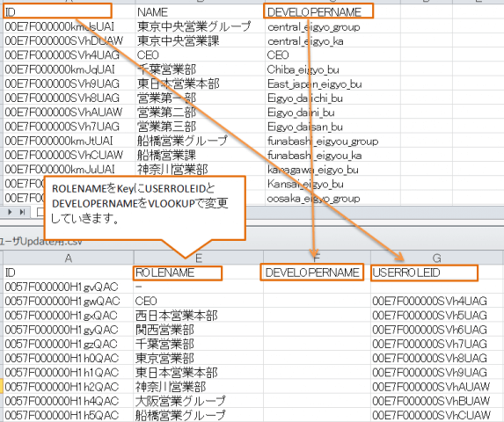Select the top sheet ID header cell
Screen dimensions: 504x422
click(57, 11)
